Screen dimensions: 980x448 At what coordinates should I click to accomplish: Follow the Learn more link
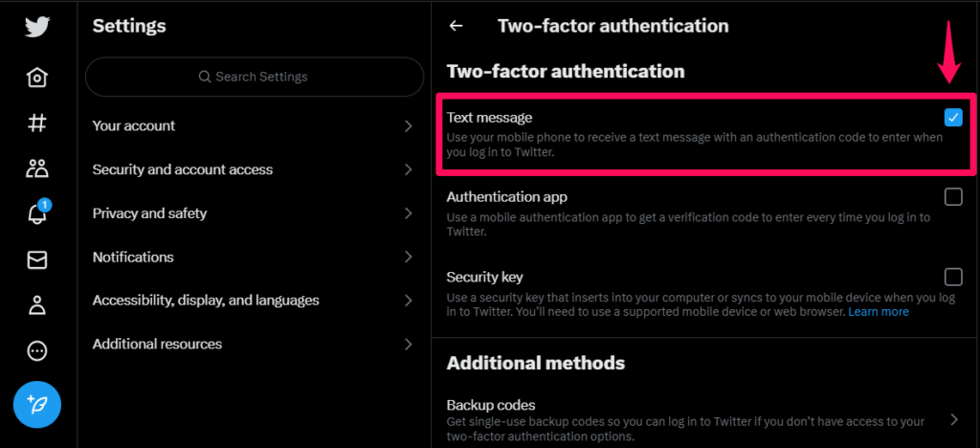(x=879, y=311)
